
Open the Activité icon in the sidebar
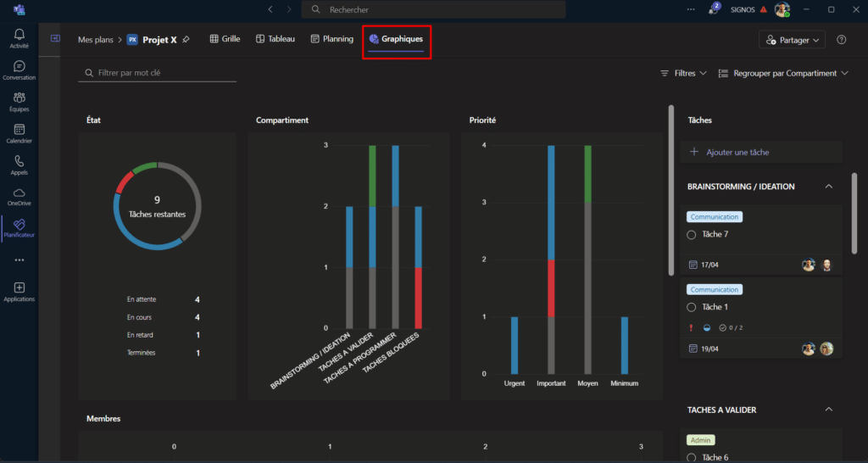coord(19,38)
